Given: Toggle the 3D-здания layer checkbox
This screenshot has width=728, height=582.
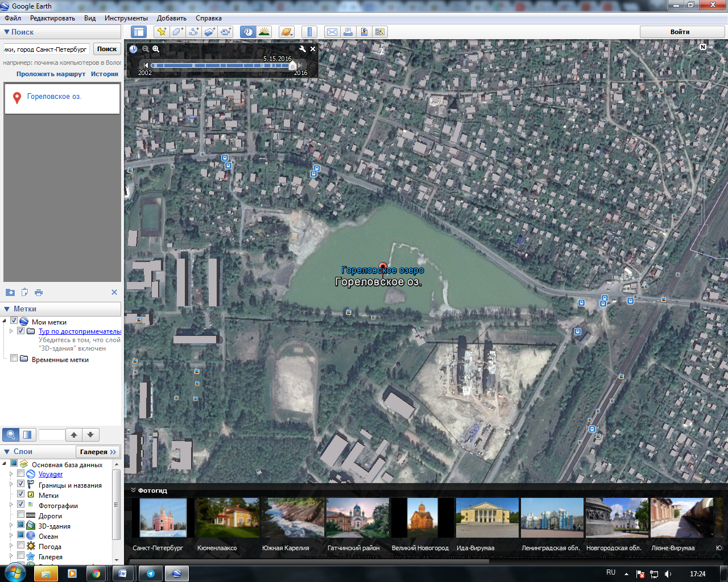Looking at the screenshot, I should pyautogui.click(x=21, y=525).
